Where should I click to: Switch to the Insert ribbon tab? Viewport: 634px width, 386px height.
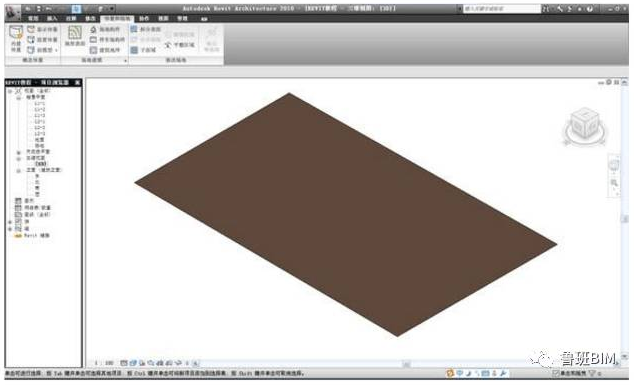pos(52,18)
